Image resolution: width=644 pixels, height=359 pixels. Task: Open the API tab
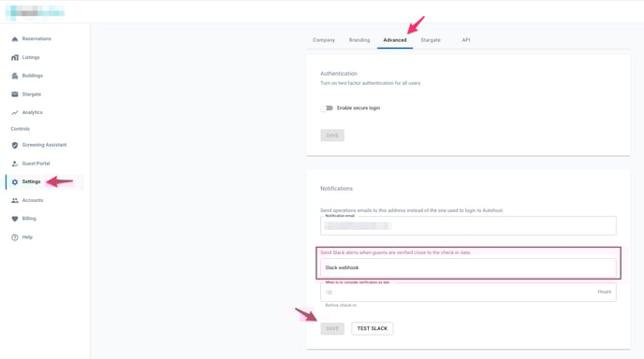click(x=466, y=40)
